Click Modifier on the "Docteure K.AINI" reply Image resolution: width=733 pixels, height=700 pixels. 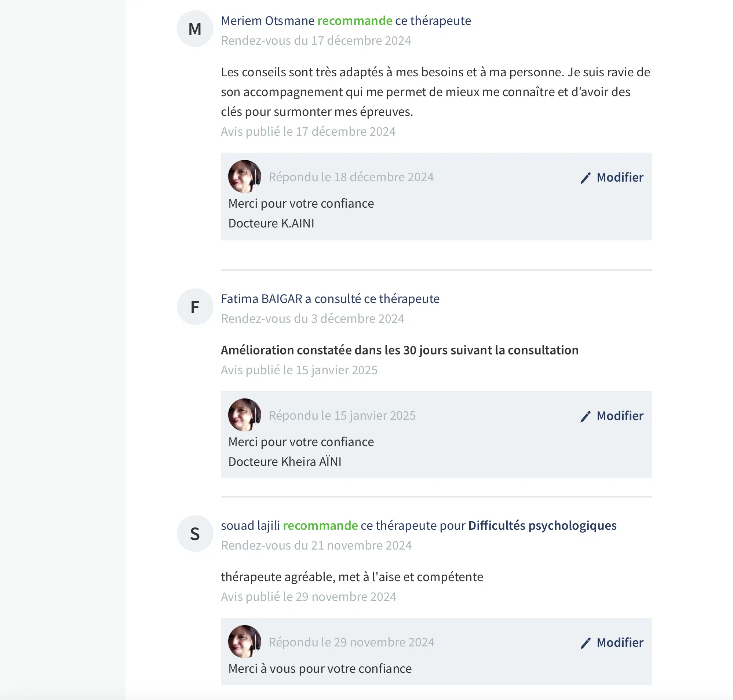tap(619, 177)
